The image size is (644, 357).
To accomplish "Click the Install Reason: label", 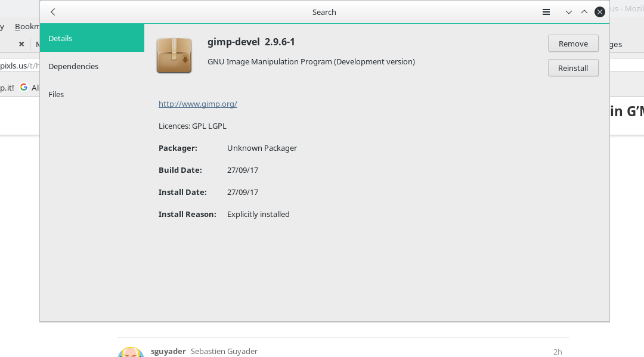I will [187, 214].
